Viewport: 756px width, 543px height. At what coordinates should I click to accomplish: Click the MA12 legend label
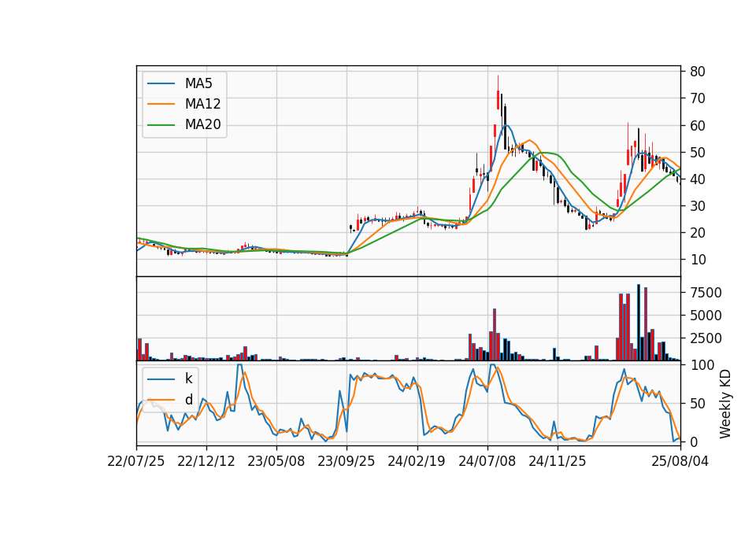point(202,104)
